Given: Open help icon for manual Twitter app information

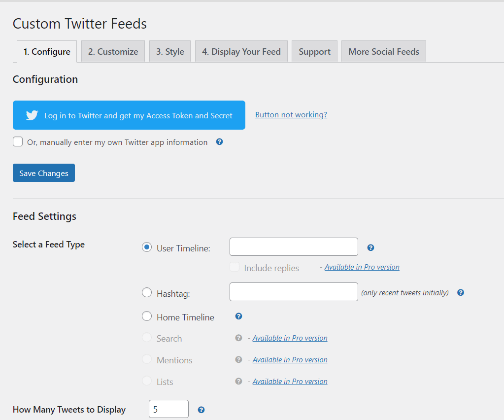Looking at the screenshot, I should pos(219,142).
